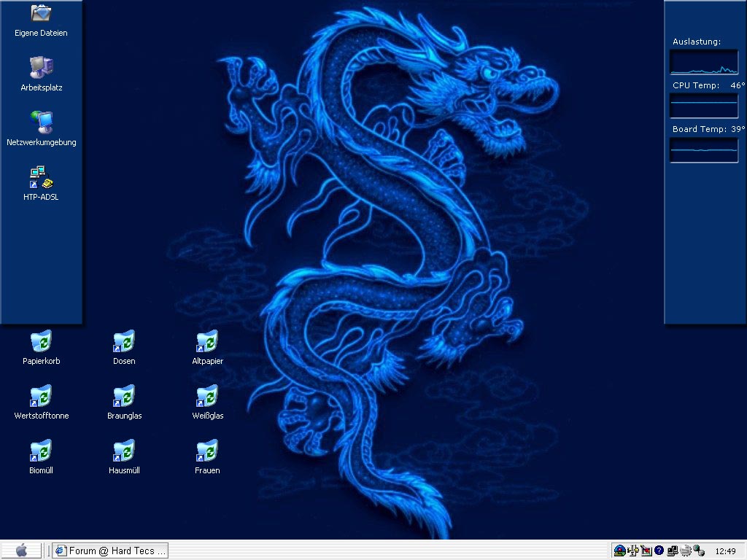Viewport: 747px width, 560px height.
Task: Select the Dosen shortcut icon
Action: click(x=124, y=341)
